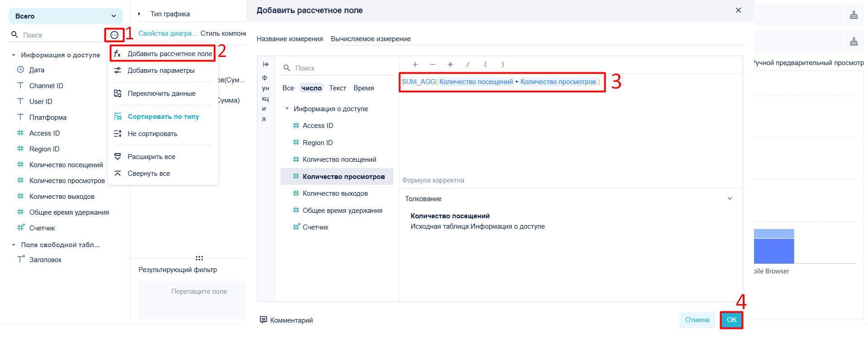The height and width of the screenshot is (338, 868).
Task: Choose Добавить параметры menu entry
Action: click(x=161, y=70)
